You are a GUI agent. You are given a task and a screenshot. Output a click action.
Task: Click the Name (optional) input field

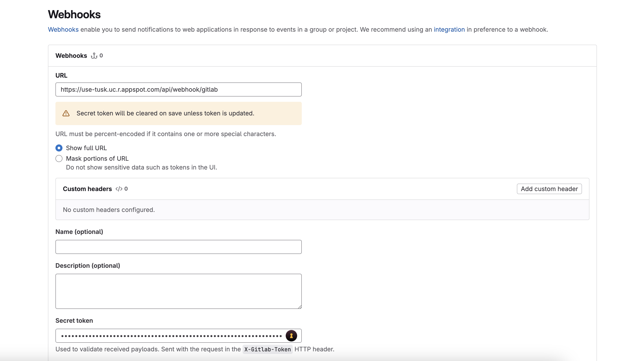click(179, 247)
